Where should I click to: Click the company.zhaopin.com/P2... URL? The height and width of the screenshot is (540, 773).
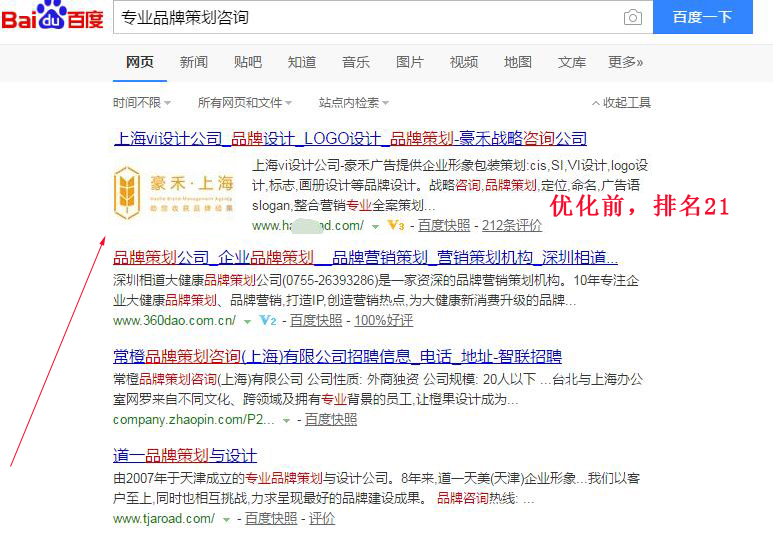[194, 420]
